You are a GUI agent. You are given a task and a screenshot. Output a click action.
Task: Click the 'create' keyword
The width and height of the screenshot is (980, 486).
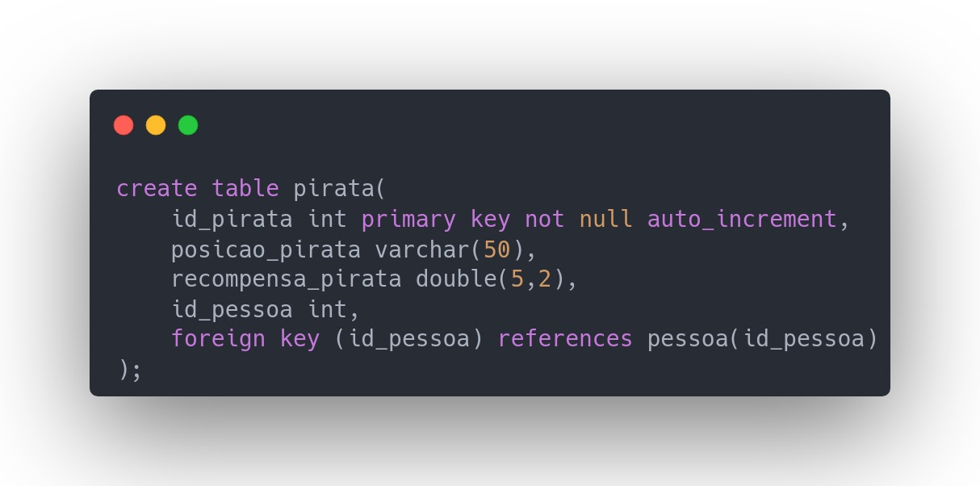click(157, 189)
